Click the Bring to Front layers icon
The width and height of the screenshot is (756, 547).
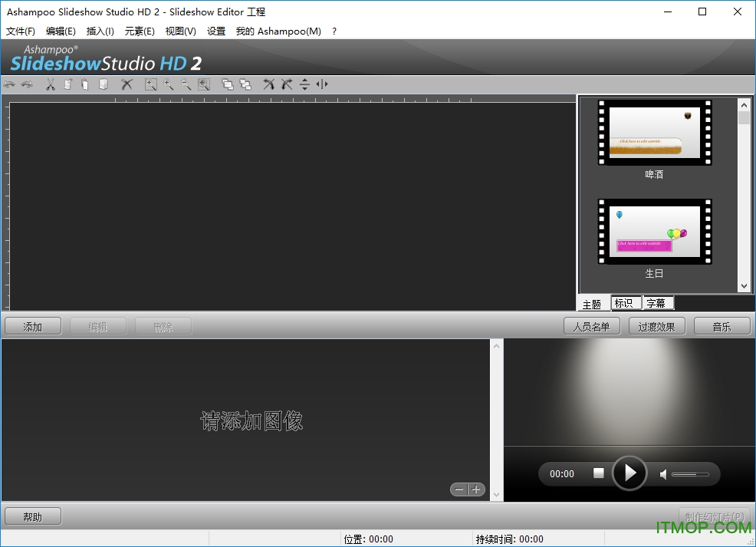click(x=228, y=84)
